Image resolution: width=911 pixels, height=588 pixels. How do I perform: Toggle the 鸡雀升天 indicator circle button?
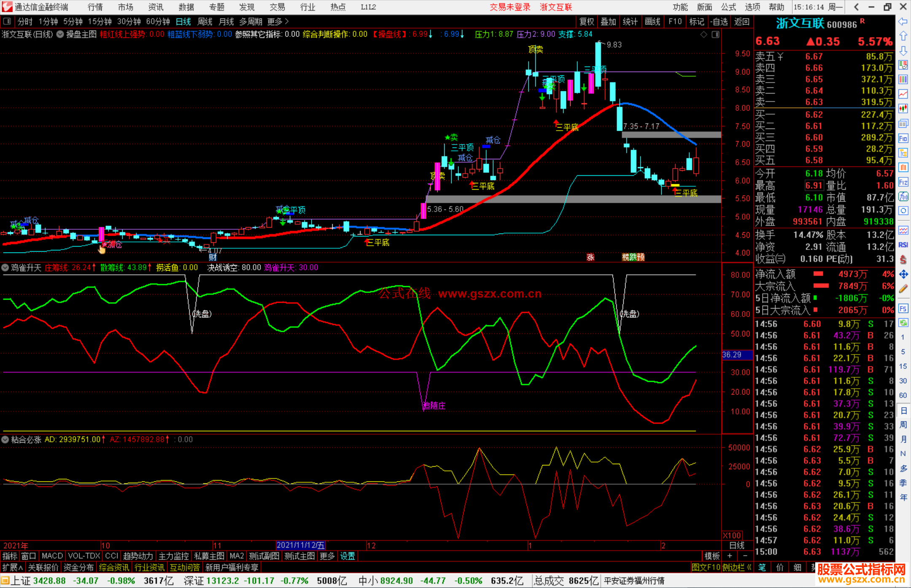pyautogui.click(x=5, y=268)
